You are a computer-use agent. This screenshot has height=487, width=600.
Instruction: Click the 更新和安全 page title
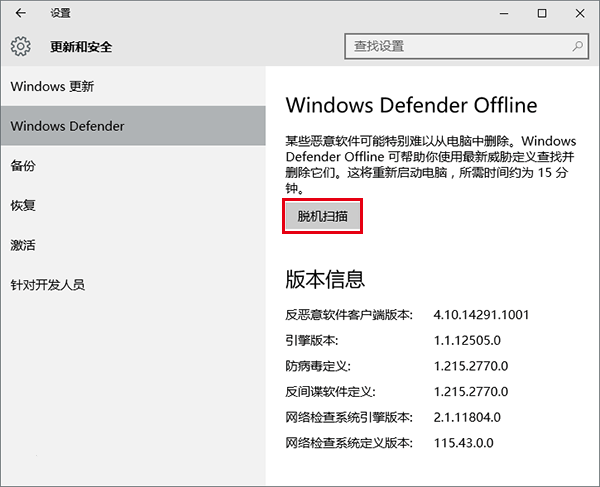tap(81, 47)
